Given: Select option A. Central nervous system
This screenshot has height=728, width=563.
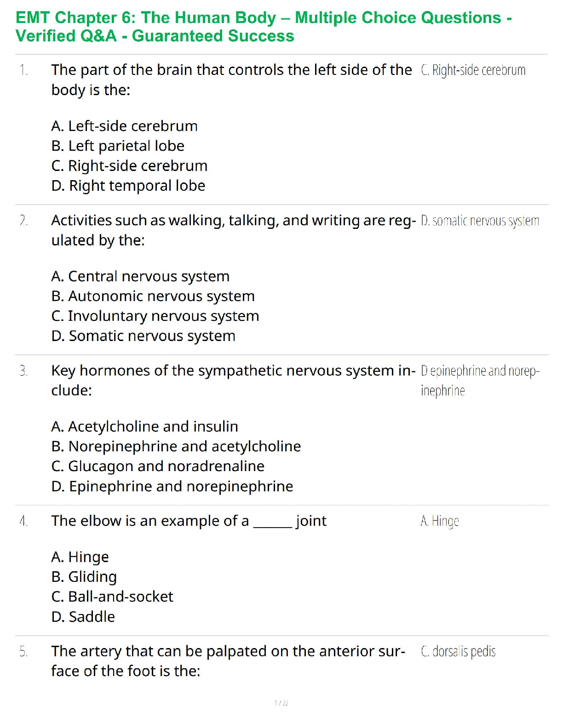Looking at the screenshot, I should coord(140,276).
